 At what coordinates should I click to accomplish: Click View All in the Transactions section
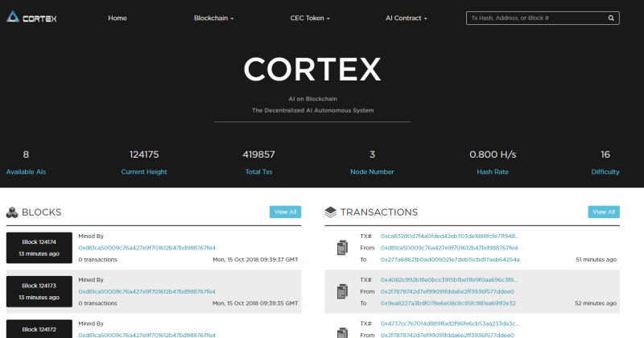click(x=604, y=212)
